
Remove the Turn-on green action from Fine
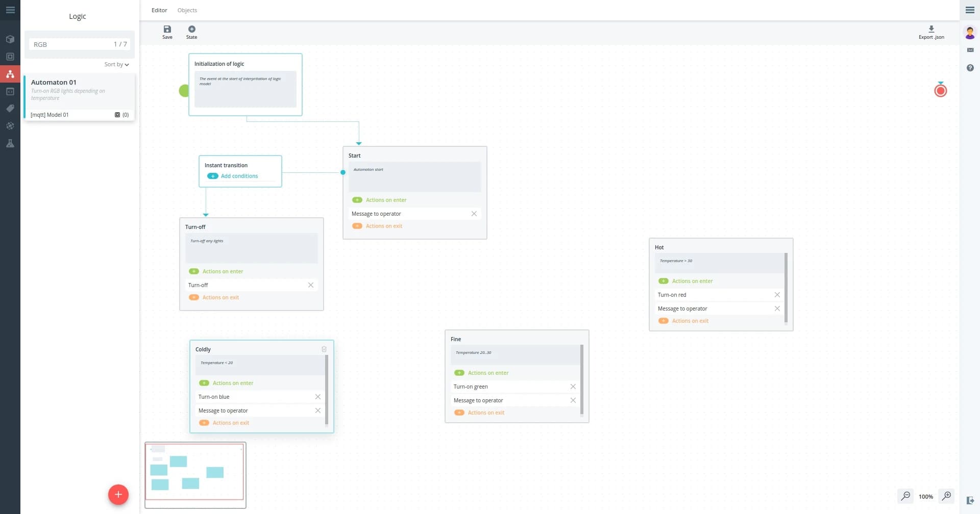point(573,387)
